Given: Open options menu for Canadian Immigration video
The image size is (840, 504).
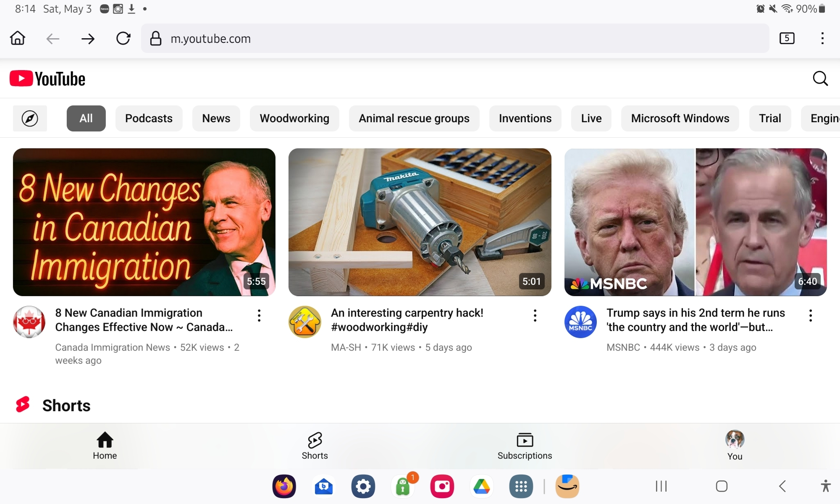Looking at the screenshot, I should coord(259,315).
